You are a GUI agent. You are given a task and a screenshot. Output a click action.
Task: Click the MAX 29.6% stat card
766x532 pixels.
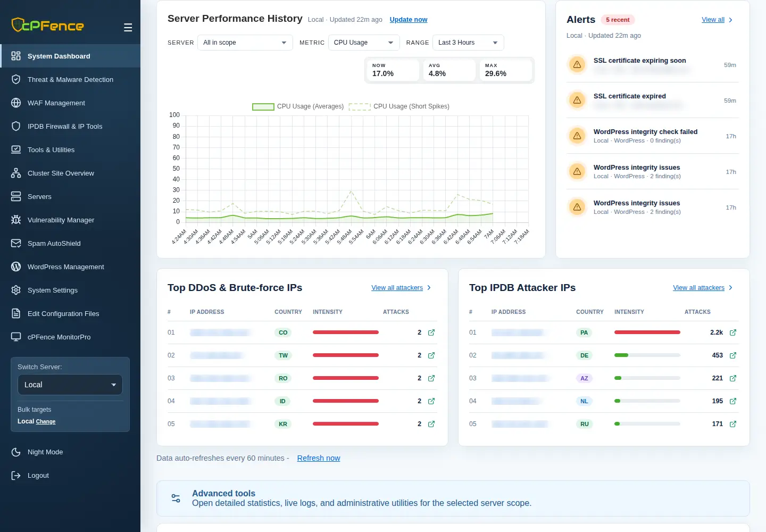pyautogui.click(x=505, y=70)
